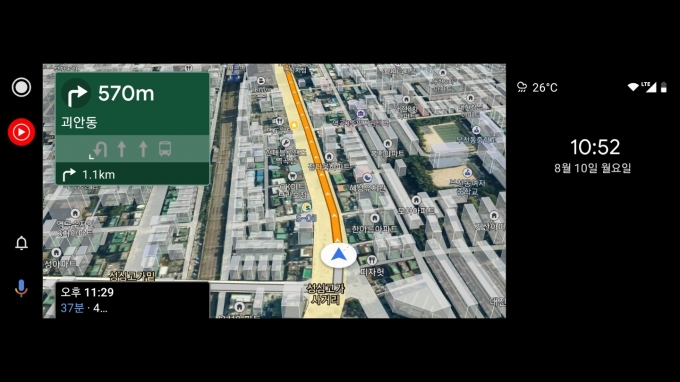The width and height of the screenshot is (680, 382).
Task: Tap the Wi-Fi status icon
Action: pos(633,87)
